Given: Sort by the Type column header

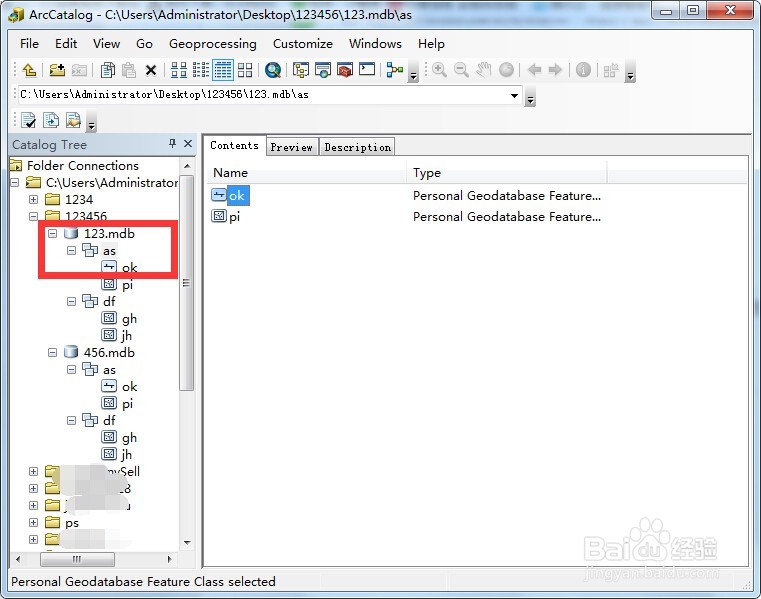Looking at the screenshot, I should pyautogui.click(x=507, y=173).
